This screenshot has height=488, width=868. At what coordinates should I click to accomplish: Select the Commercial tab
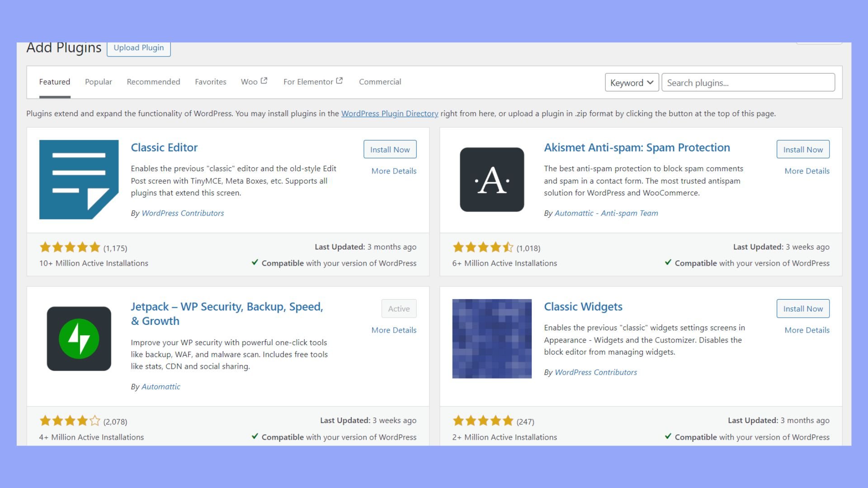coord(380,82)
